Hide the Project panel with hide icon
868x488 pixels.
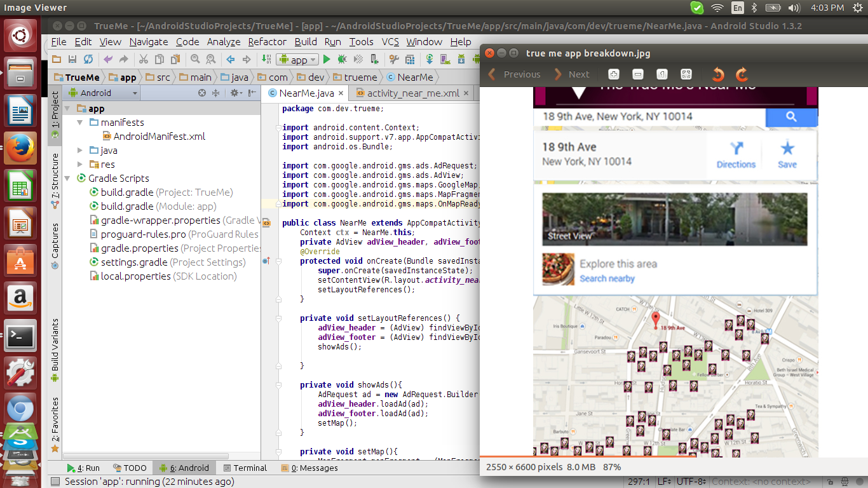tap(252, 93)
